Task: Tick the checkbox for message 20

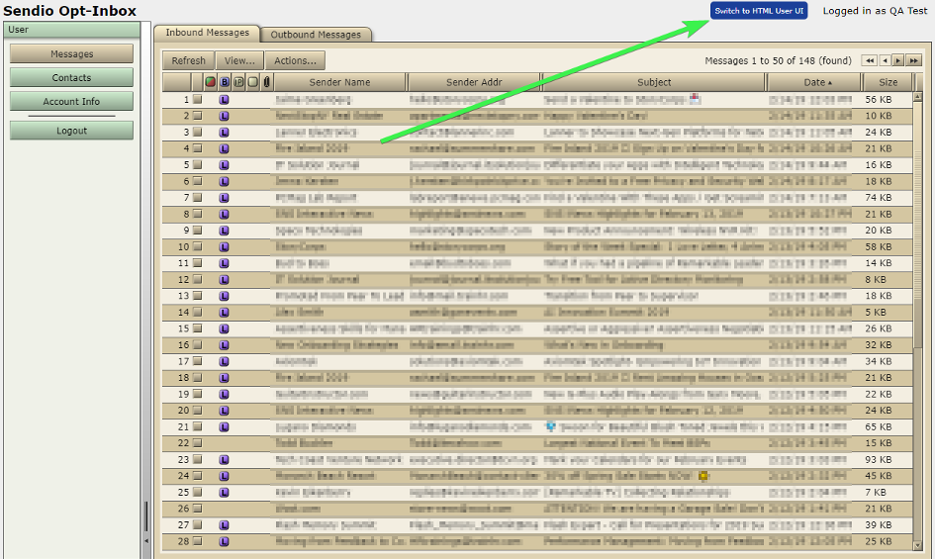Action: coord(198,411)
